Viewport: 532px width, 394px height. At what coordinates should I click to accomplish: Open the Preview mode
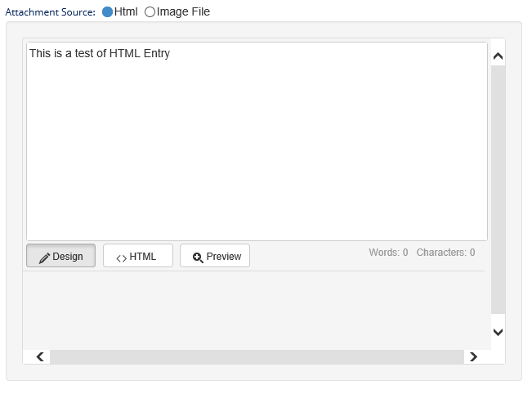point(215,256)
